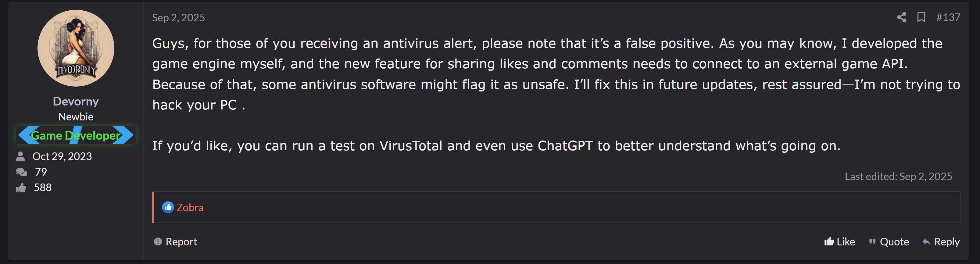Click the message count 79

(x=41, y=172)
